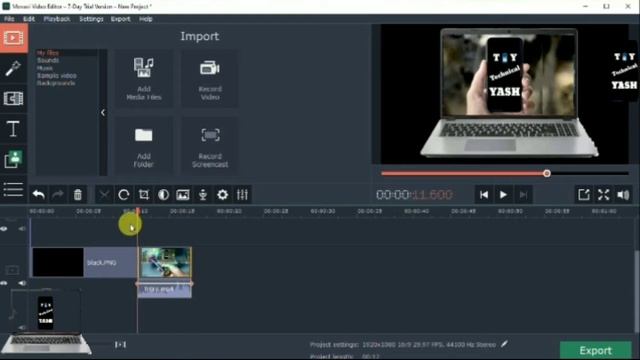Viewport: 640px width, 360px height.
Task: Click Add Media Files
Action: (144, 79)
